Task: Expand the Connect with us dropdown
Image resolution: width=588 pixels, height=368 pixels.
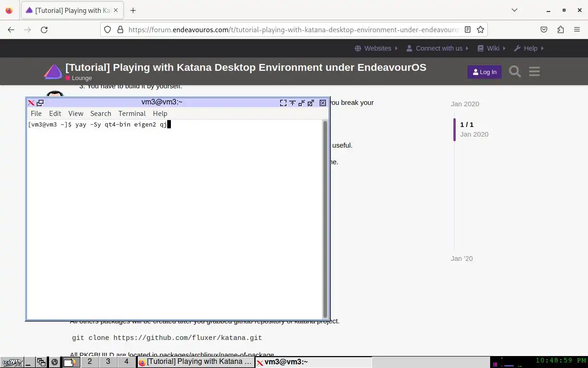Action: [x=437, y=48]
